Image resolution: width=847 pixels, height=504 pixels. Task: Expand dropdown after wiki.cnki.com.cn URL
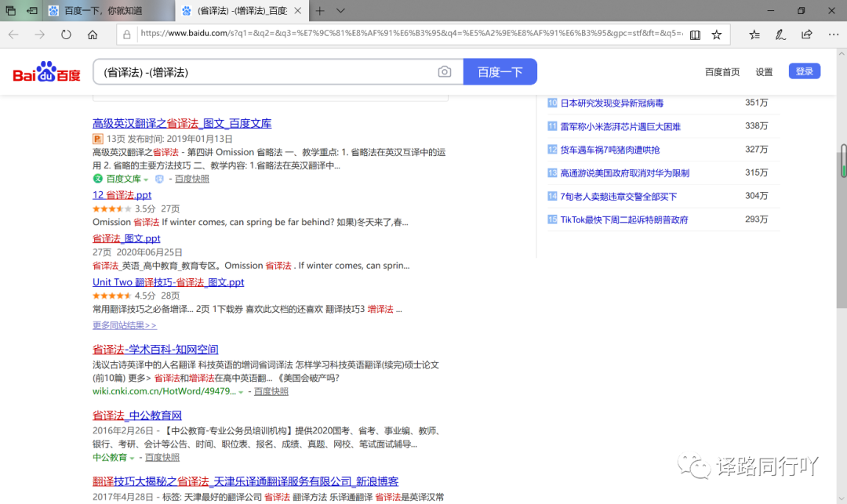(241, 392)
